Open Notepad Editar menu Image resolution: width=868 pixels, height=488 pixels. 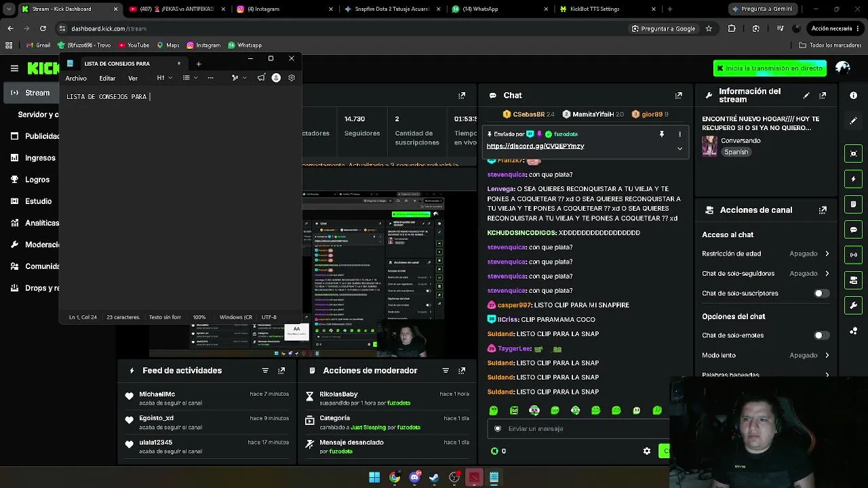pos(107,78)
